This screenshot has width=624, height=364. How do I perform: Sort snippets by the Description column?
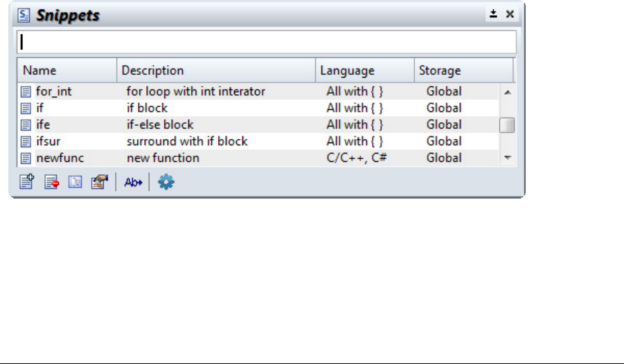point(215,71)
